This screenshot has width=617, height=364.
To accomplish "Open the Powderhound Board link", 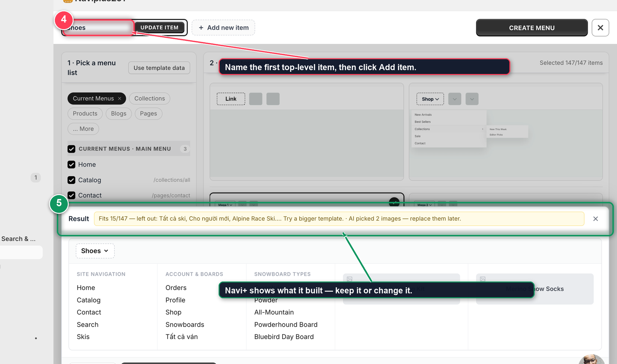I will [x=286, y=325].
